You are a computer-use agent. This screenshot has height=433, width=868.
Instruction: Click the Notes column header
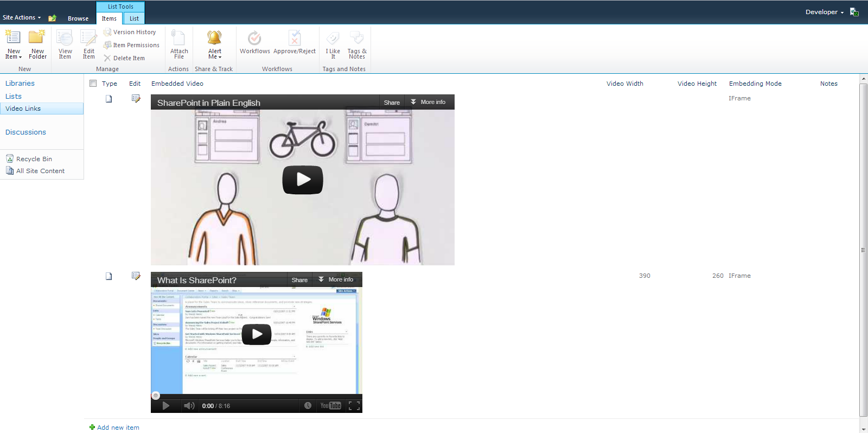[829, 84]
